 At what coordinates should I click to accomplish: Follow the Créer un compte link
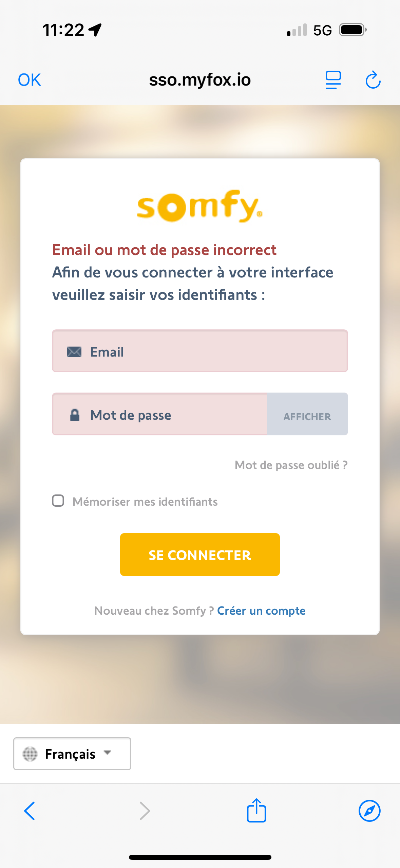click(x=261, y=611)
